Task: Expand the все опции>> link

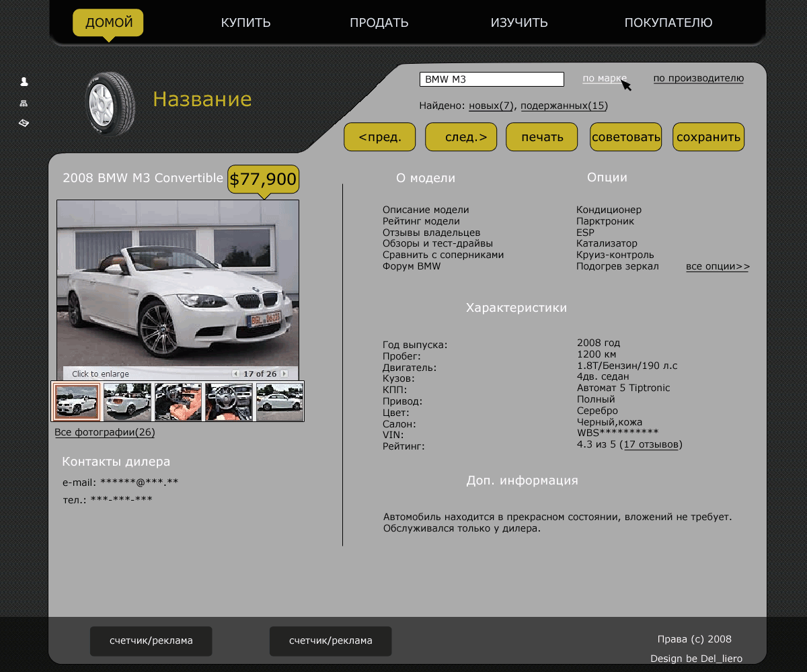Action: point(718,267)
